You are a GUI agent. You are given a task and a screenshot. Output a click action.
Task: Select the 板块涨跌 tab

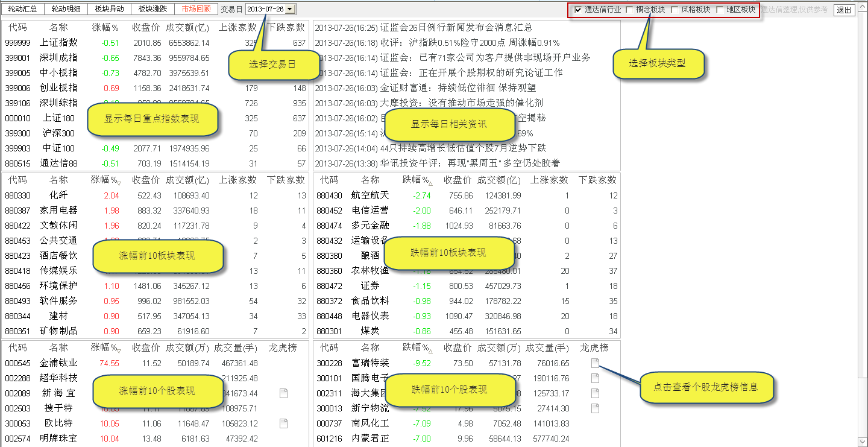point(153,9)
